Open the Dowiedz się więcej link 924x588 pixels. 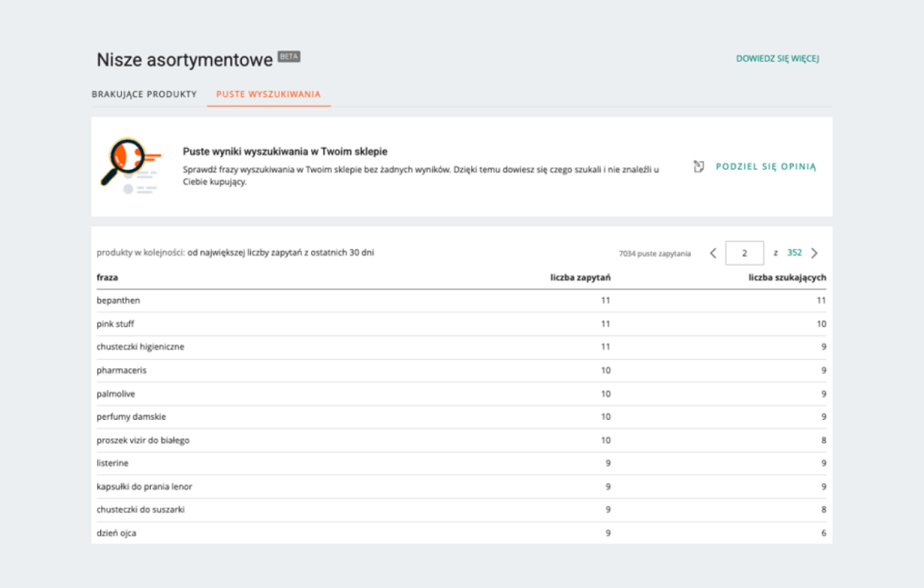pos(777,59)
